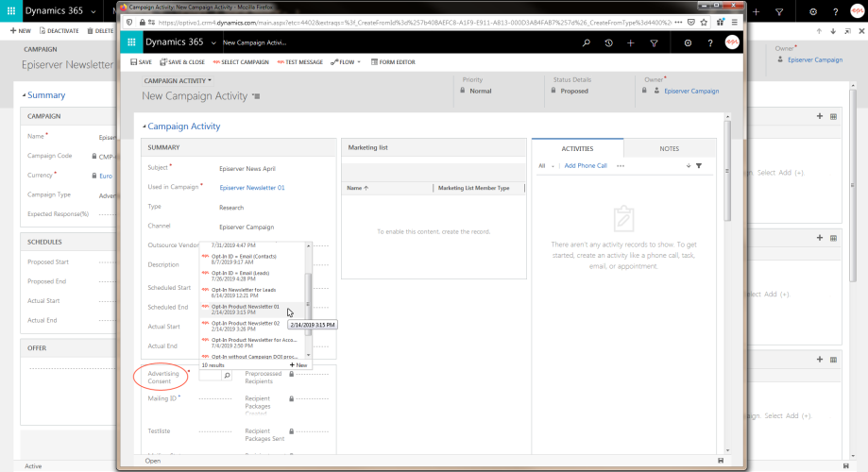Click the Testliste field

tap(214, 431)
